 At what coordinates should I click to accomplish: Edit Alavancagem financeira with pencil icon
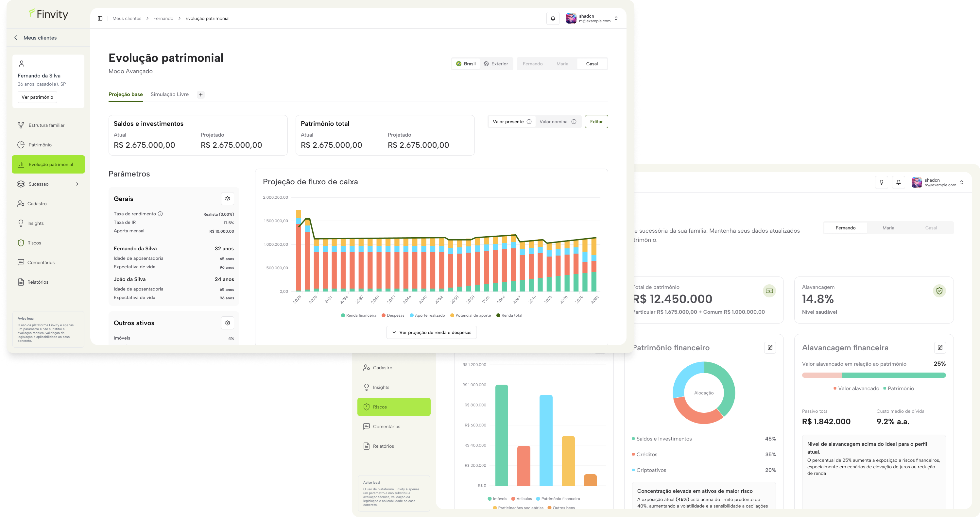[940, 347]
